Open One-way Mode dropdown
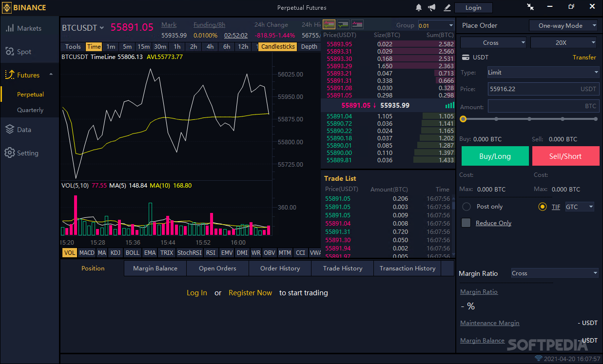The width and height of the screenshot is (603, 364). [x=564, y=26]
